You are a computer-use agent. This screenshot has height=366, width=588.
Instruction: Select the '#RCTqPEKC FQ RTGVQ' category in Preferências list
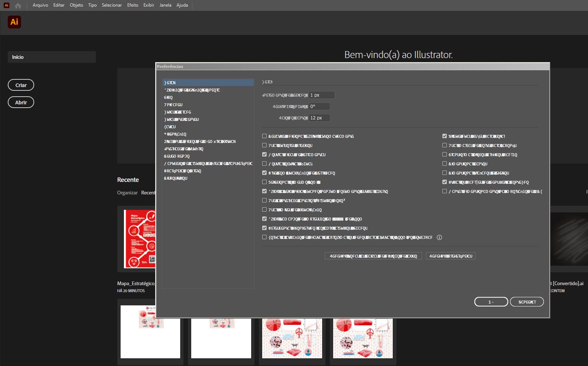208,171
